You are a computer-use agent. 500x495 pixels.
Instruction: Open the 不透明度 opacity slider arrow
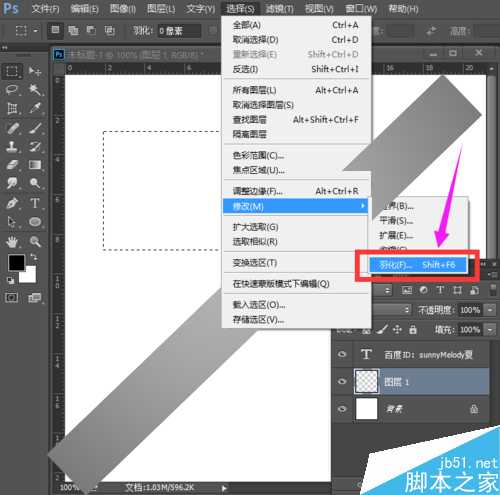coord(490,310)
